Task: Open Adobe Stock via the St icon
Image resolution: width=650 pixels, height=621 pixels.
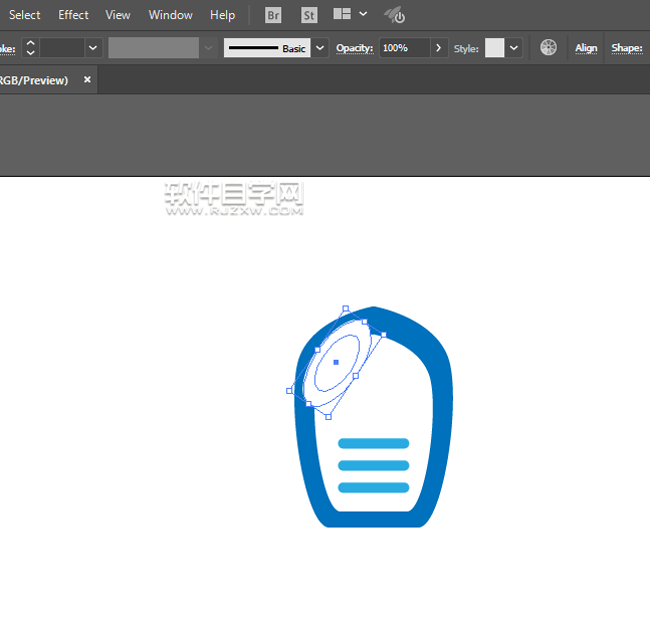Action: (309, 15)
